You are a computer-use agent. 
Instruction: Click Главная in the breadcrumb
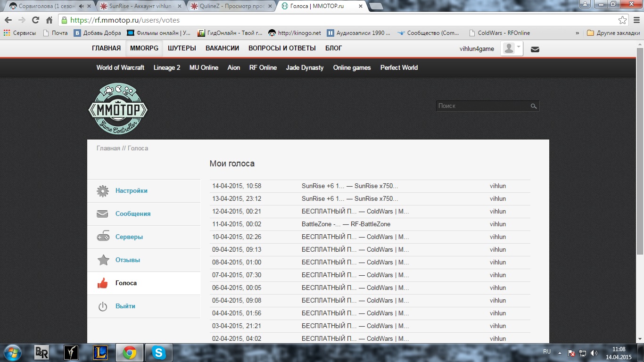click(x=108, y=148)
